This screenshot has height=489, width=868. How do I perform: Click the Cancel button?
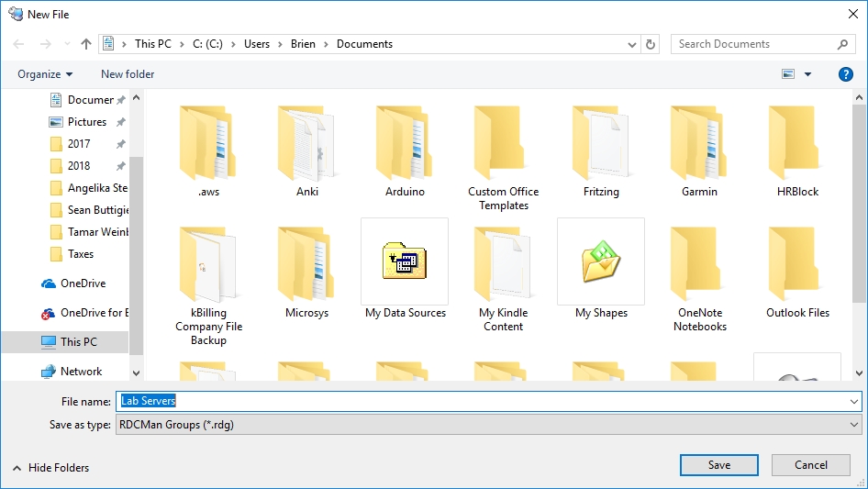811,465
